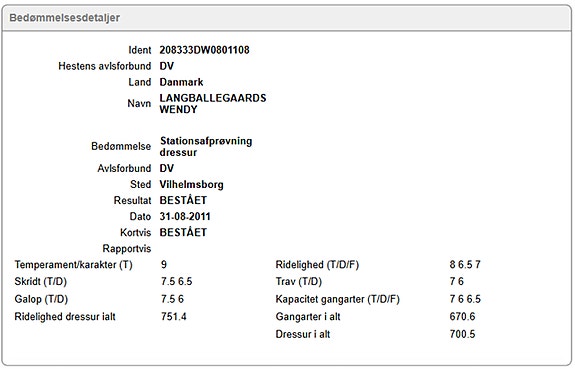Screen dimensions: 575x369
Task: Select the Trav scores 7 6
Action: 457,281
